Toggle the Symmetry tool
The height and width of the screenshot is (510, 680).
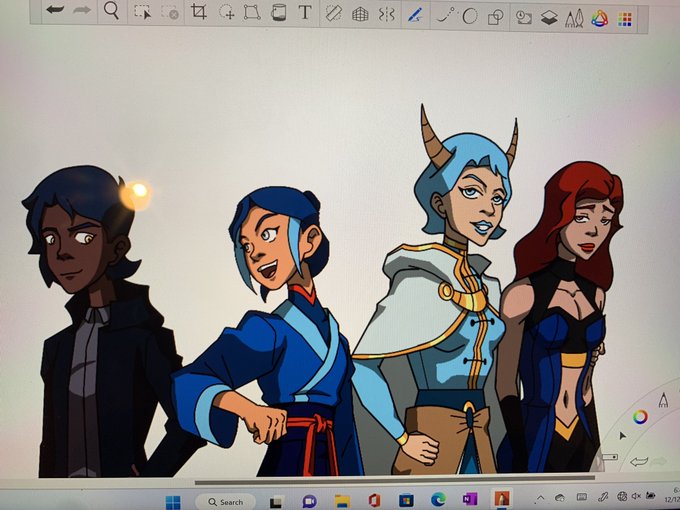tap(386, 14)
